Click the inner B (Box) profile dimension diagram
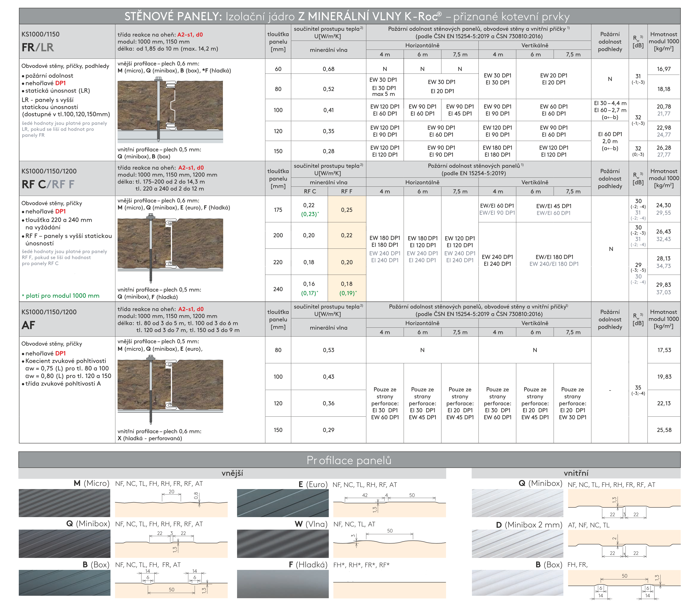700x605 pixels. click(624, 584)
